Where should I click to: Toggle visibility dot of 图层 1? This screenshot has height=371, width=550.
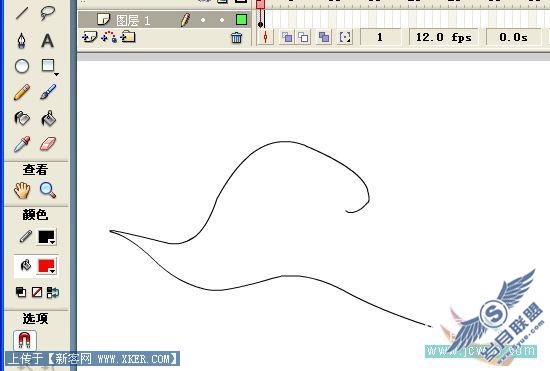pyautogui.click(x=203, y=20)
